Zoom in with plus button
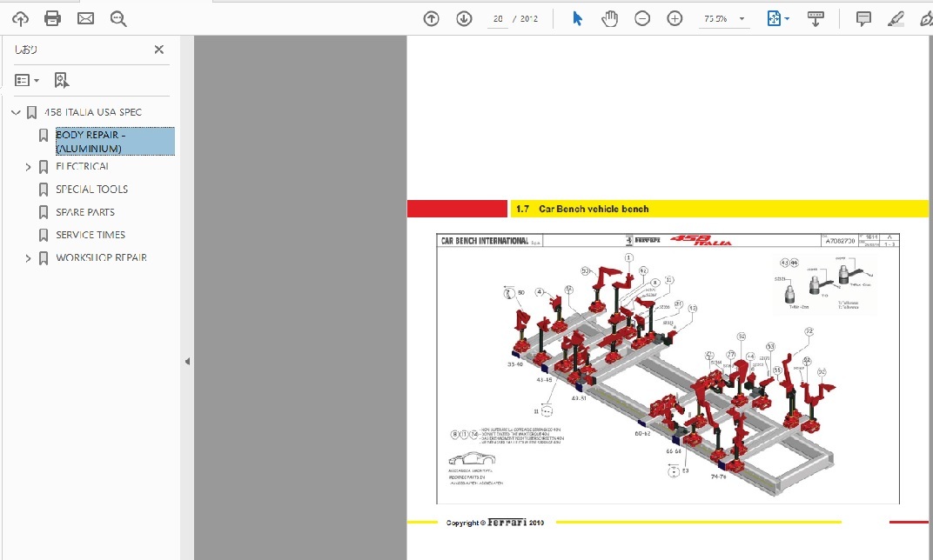Image resolution: width=933 pixels, height=560 pixels. [675, 19]
